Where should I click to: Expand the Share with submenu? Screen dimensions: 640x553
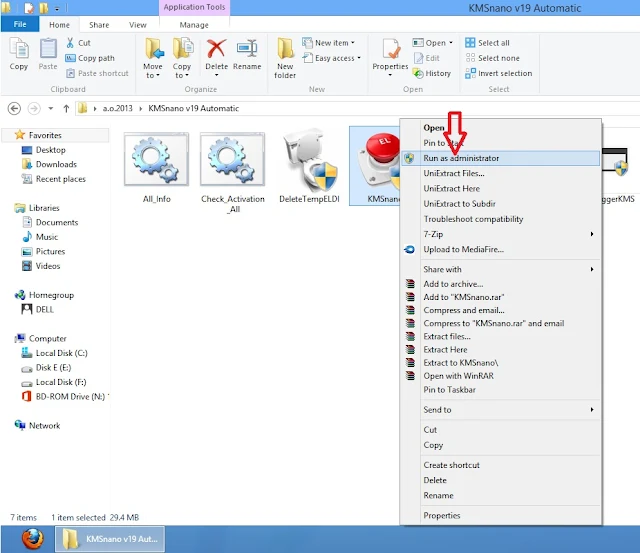(x=501, y=269)
